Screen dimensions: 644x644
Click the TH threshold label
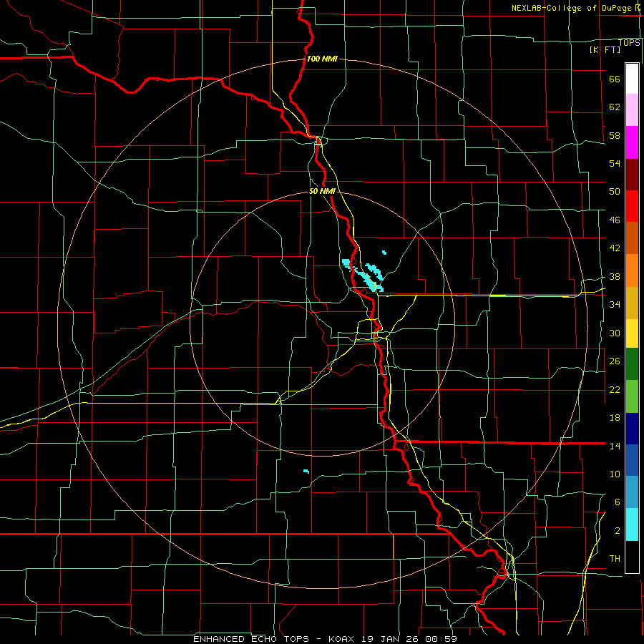coord(615,559)
